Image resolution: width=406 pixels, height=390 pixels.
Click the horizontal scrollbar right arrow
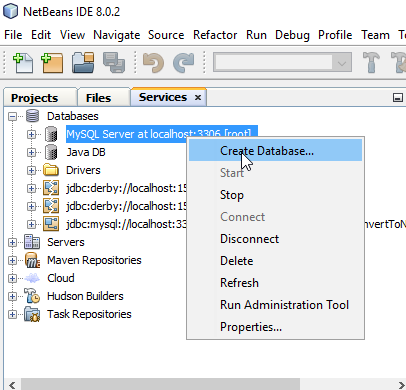(401, 384)
